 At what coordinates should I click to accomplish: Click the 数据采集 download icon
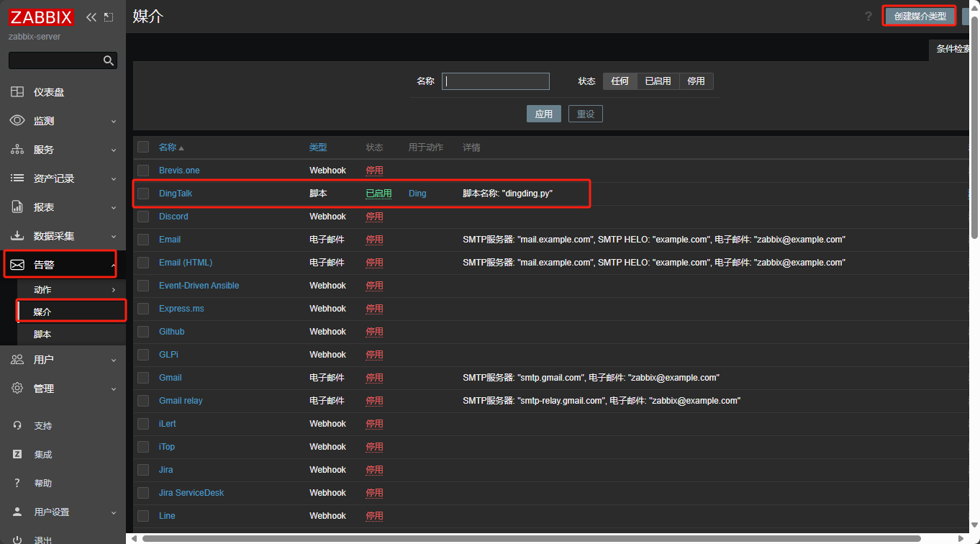pyautogui.click(x=17, y=236)
